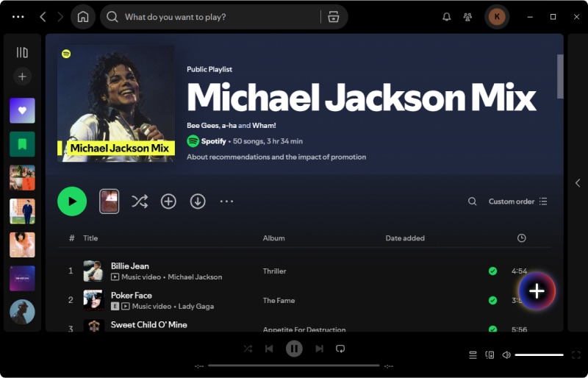This screenshot has height=378, width=588.
Task: Sort by duration clock icon
Action: pos(521,238)
